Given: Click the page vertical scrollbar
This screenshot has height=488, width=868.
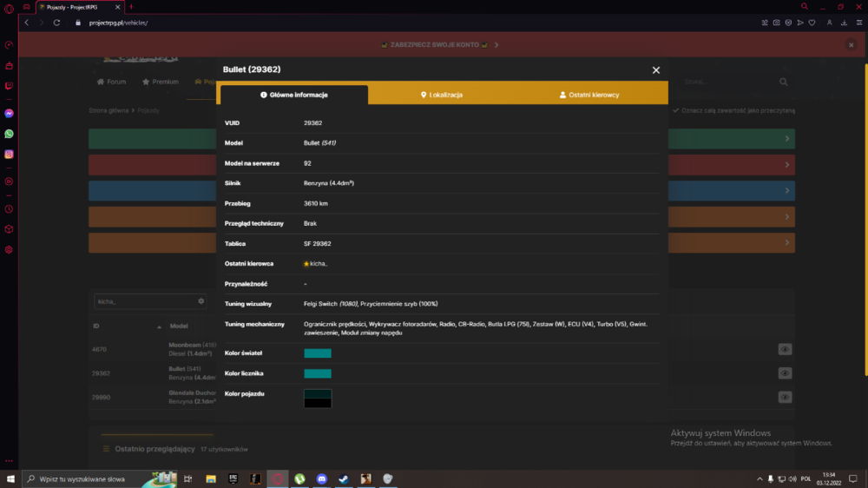Looking at the screenshot, I should tap(865, 220).
